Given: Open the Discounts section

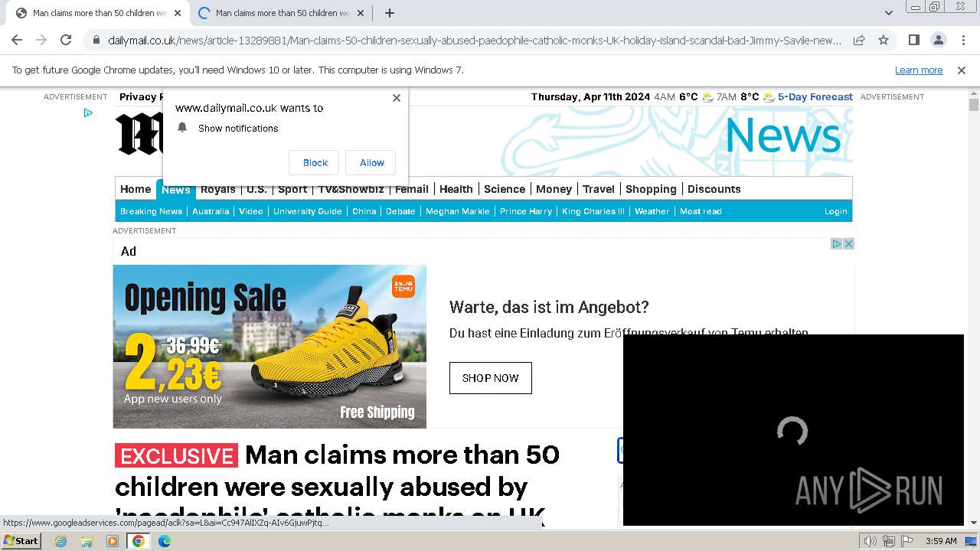Looking at the screenshot, I should 714,189.
